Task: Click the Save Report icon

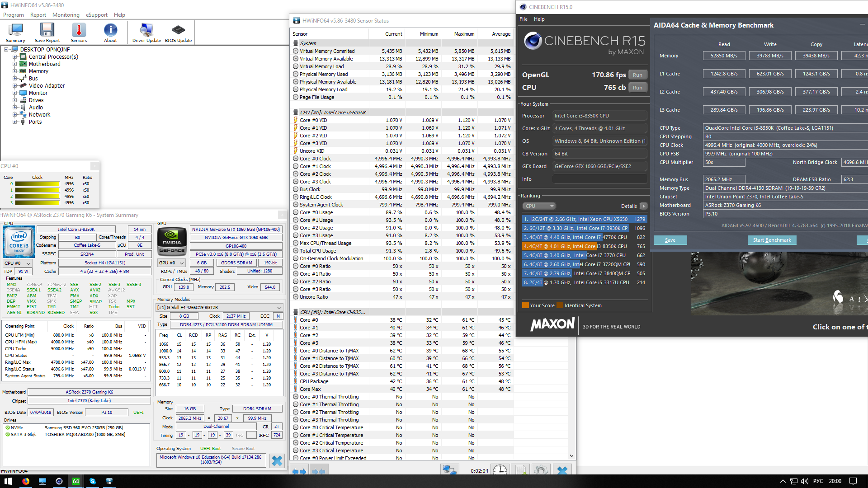Action: tap(47, 33)
